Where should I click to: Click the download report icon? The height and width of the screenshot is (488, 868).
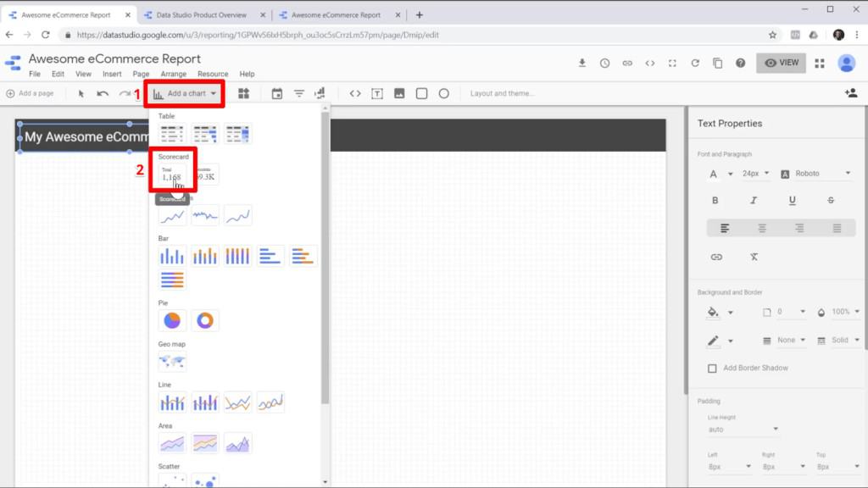tap(582, 64)
